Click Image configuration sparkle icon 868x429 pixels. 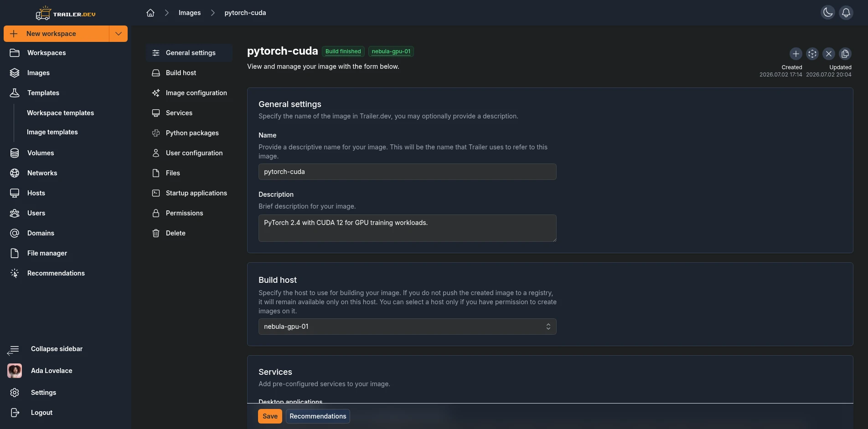click(156, 93)
